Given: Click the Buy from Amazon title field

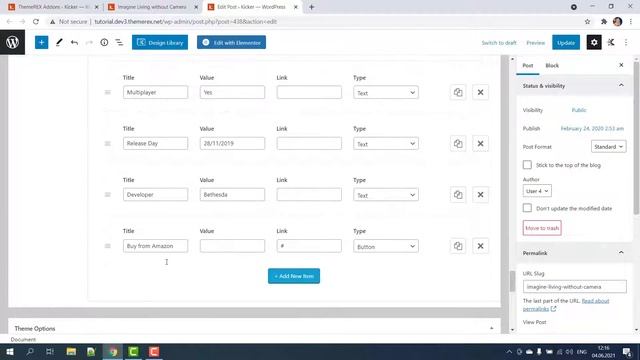Looking at the screenshot, I should pyautogui.click(x=156, y=246).
